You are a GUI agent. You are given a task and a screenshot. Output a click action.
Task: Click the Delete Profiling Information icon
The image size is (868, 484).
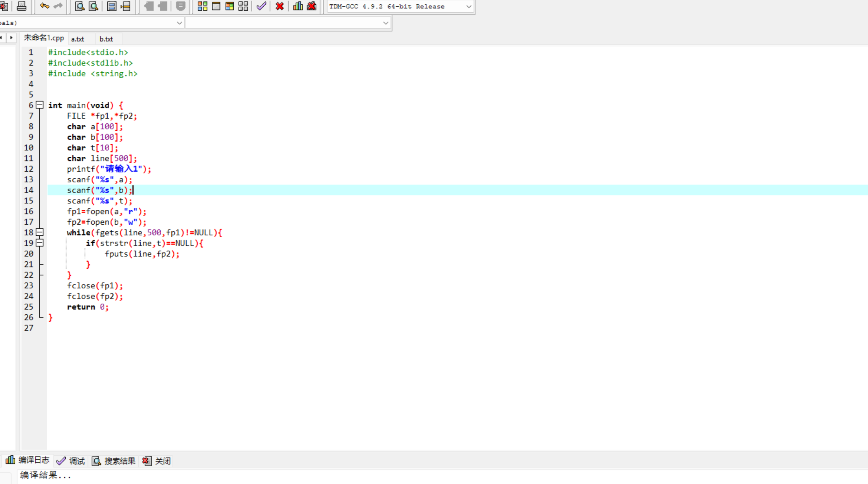tap(312, 6)
